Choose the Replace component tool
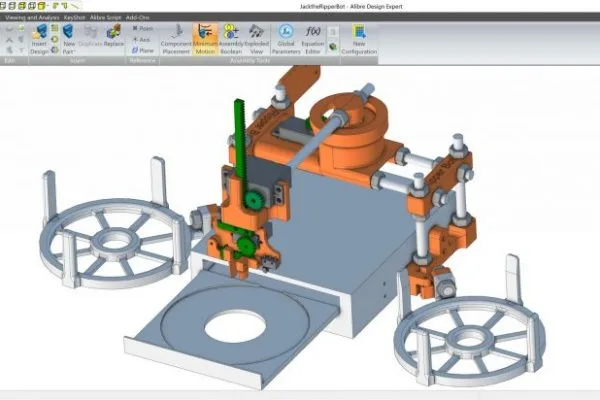This screenshot has height=400, width=600. 114,36
